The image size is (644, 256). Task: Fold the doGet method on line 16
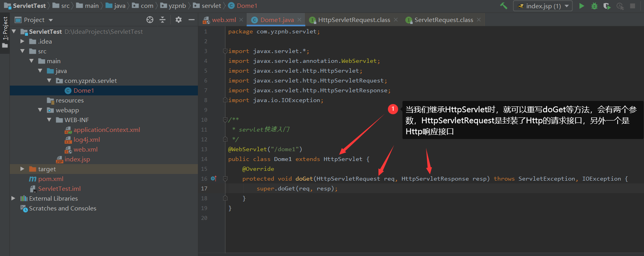click(x=225, y=179)
